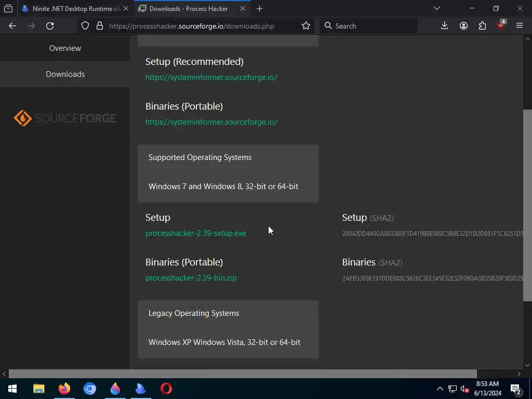Close the Downloads - Process Hacker tab

click(242, 9)
